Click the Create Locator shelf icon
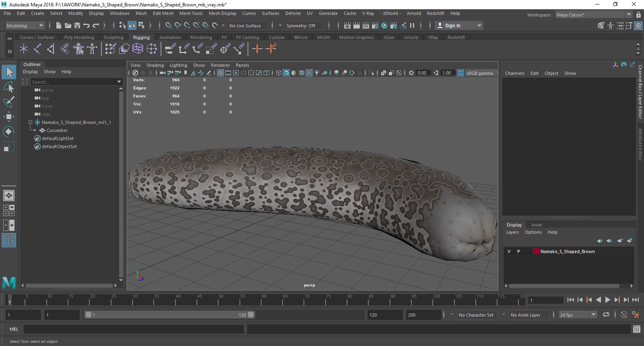644x346 pixels. (24, 49)
